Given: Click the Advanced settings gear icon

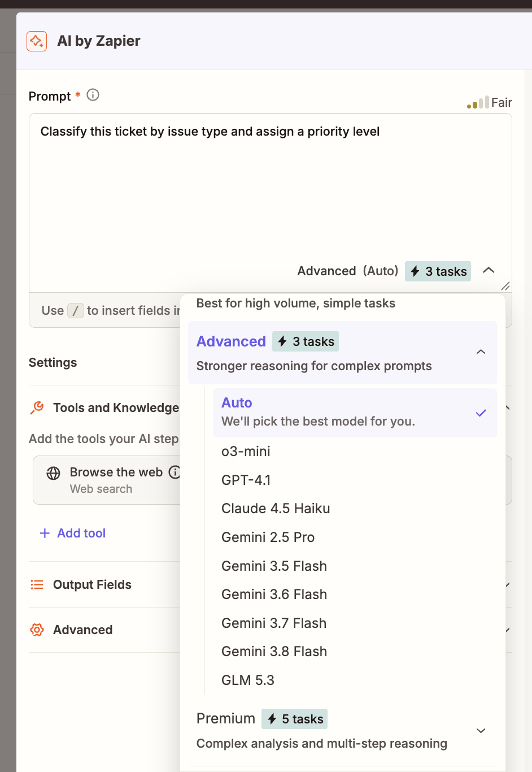Looking at the screenshot, I should click(37, 630).
